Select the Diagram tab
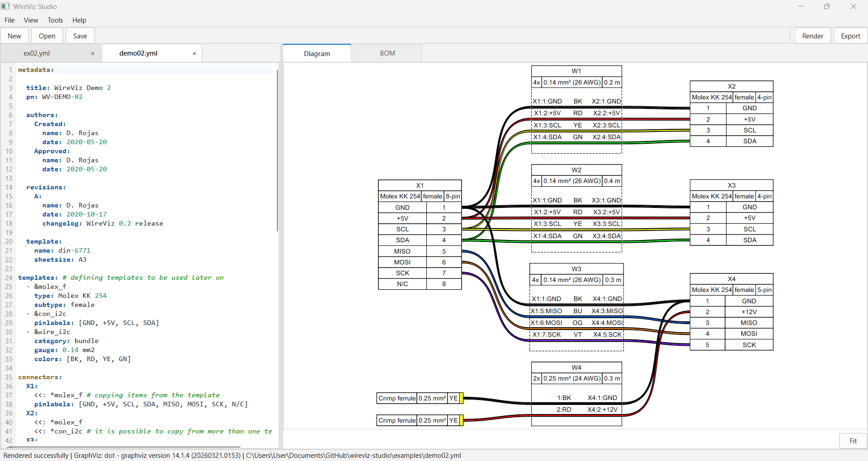 [316, 53]
